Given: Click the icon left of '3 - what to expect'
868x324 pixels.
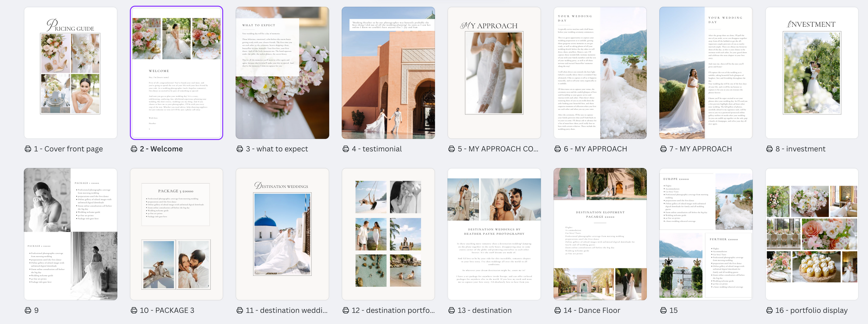Looking at the screenshot, I should [240, 149].
